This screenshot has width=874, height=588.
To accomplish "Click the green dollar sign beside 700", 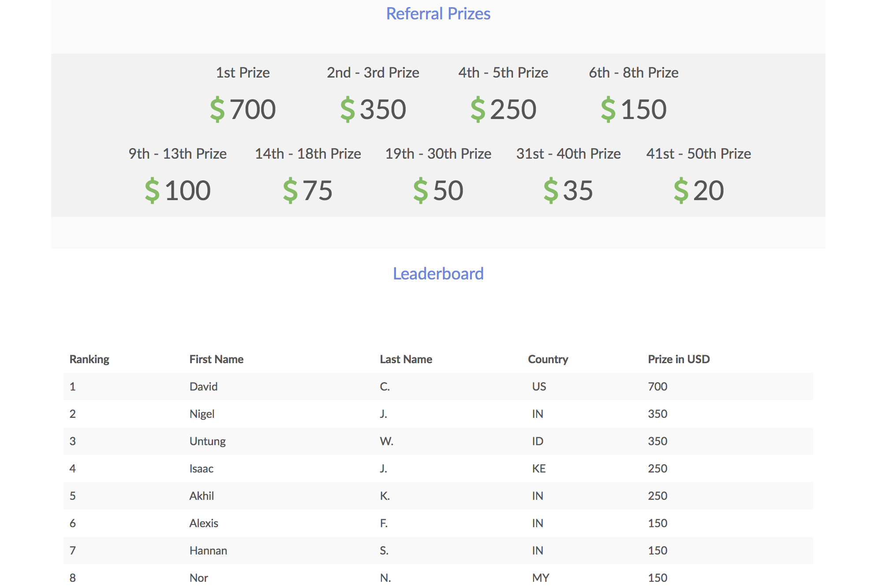I will (x=217, y=109).
